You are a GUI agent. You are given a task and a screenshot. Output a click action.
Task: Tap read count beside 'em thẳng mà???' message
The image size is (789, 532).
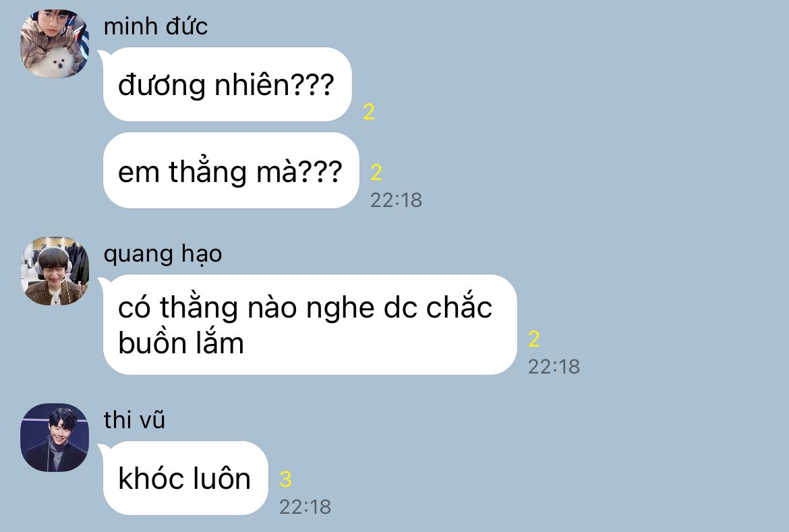(x=376, y=173)
